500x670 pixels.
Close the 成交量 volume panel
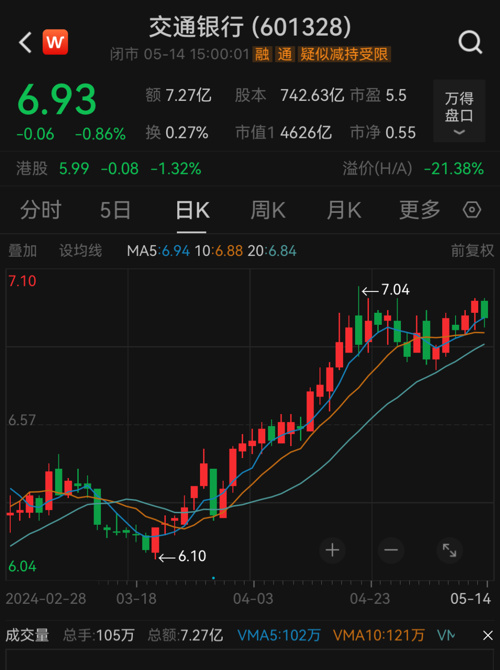[488, 635]
